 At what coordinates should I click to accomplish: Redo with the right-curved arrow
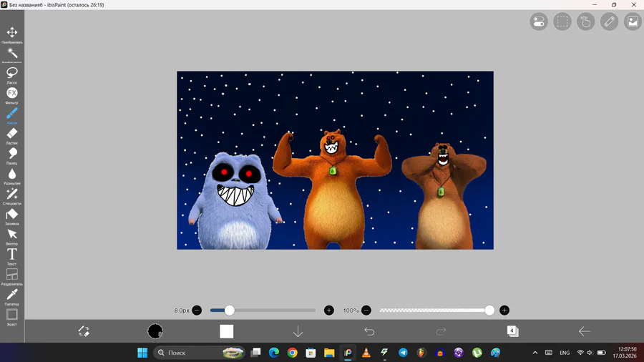441,331
